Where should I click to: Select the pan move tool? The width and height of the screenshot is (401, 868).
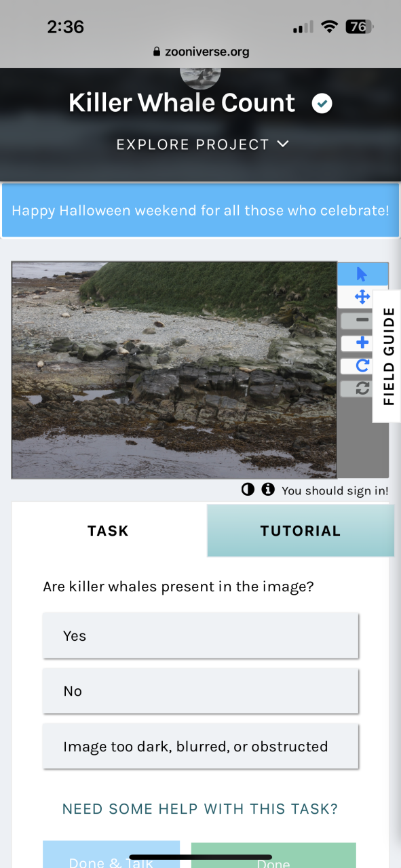click(x=362, y=296)
